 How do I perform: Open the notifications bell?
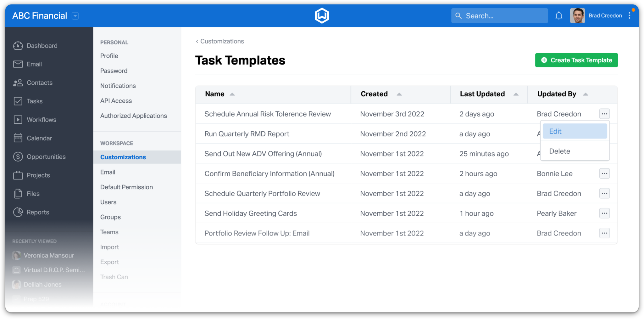click(x=559, y=15)
